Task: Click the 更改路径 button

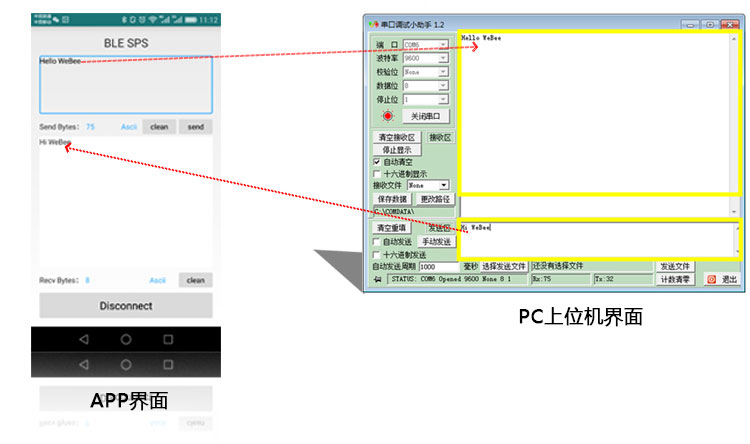Action: click(435, 199)
